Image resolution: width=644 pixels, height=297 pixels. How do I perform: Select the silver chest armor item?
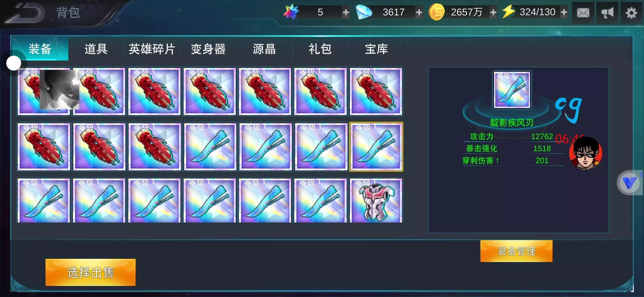click(x=376, y=200)
